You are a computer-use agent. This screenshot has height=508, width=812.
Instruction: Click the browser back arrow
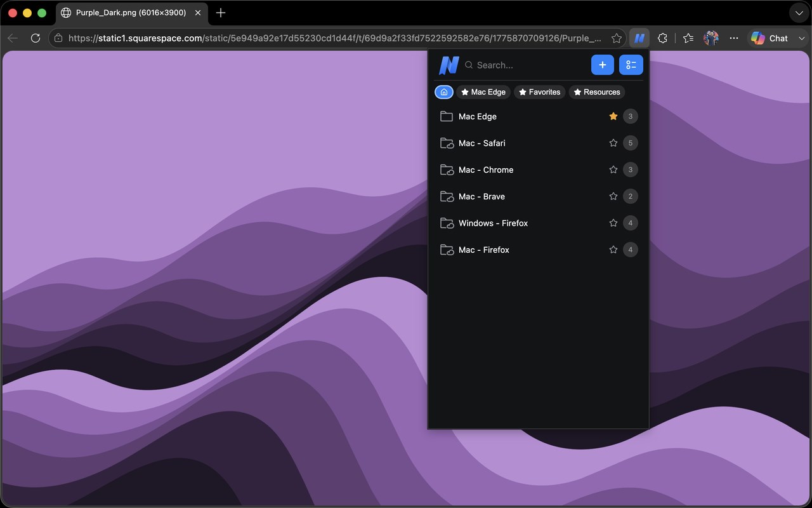tap(13, 38)
